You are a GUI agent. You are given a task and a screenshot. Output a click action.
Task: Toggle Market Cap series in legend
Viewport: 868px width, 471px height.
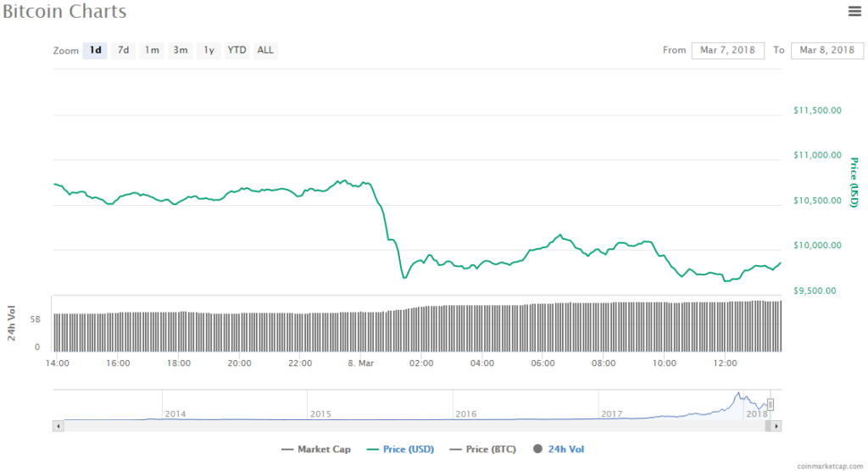tap(316, 449)
